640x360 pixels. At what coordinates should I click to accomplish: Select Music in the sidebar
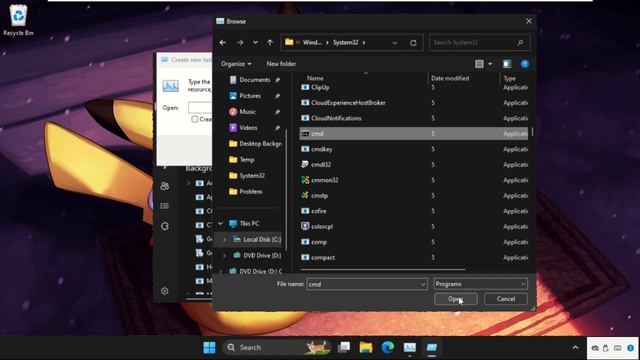pyautogui.click(x=247, y=112)
